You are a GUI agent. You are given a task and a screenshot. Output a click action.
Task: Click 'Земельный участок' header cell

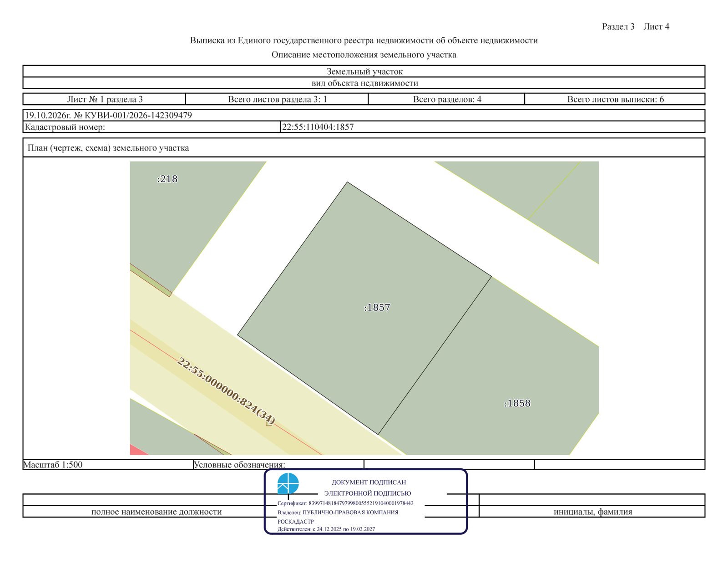click(x=364, y=71)
